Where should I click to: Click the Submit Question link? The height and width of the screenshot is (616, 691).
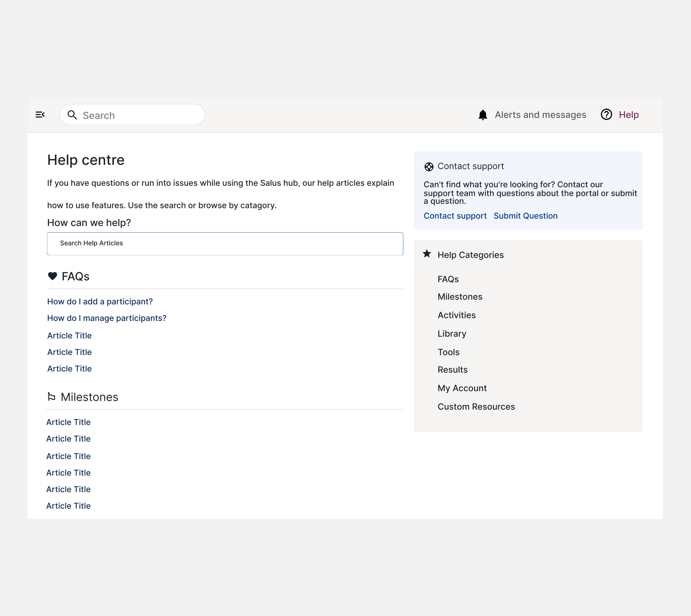[525, 216]
